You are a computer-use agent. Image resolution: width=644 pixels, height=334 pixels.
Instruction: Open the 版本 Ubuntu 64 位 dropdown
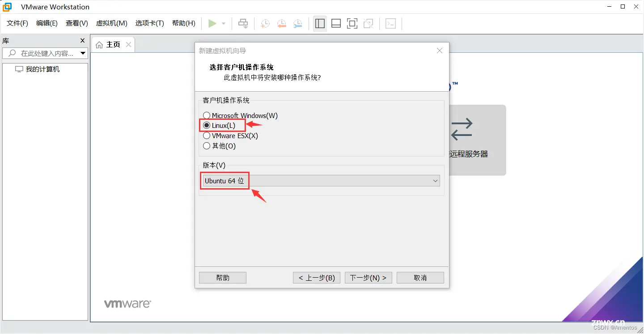tap(321, 181)
